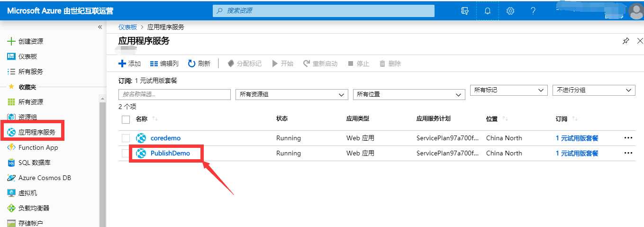Open 所有资源 in the sidebar
Image resolution: width=644 pixels, height=227 pixels.
point(26,102)
